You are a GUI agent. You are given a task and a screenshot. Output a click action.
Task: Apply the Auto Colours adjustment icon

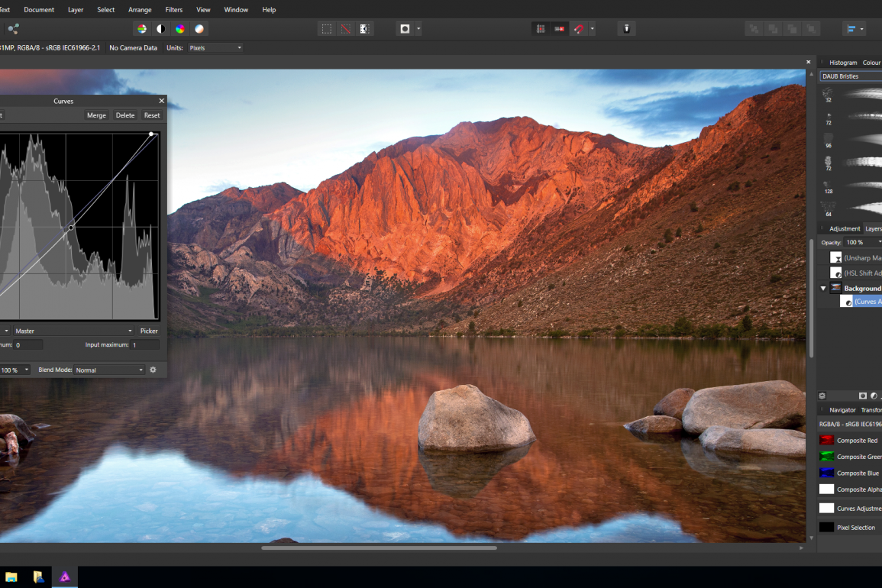180,28
